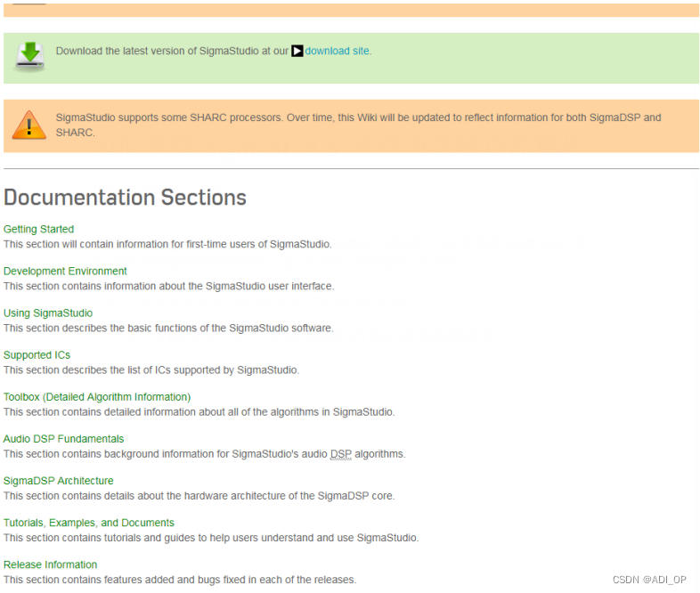Open the Getting Started section
The image size is (700, 593).
(x=39, y=229)
